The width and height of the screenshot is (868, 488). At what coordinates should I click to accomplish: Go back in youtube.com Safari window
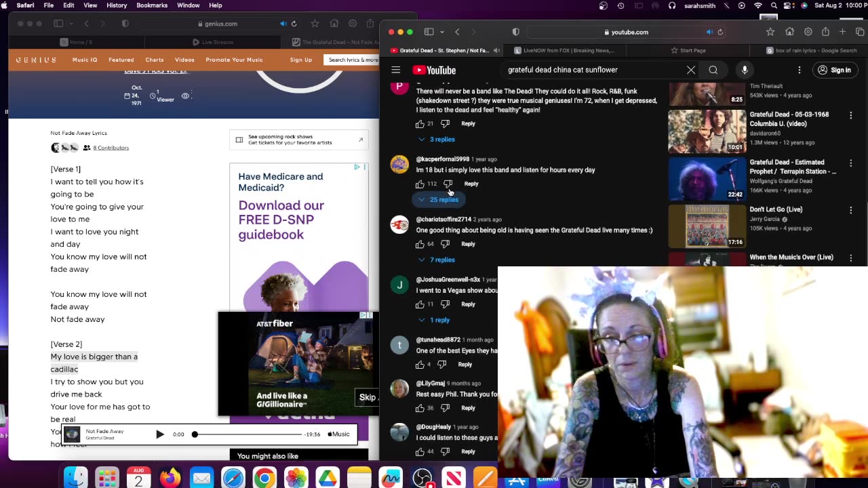[458, 32]
